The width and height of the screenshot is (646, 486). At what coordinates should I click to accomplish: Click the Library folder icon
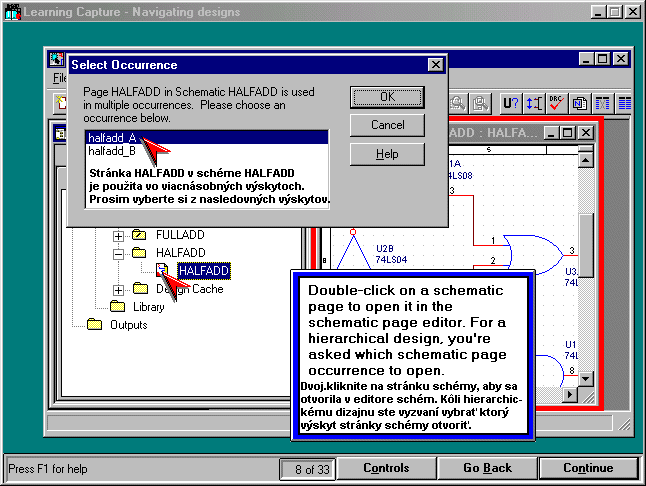117,307
